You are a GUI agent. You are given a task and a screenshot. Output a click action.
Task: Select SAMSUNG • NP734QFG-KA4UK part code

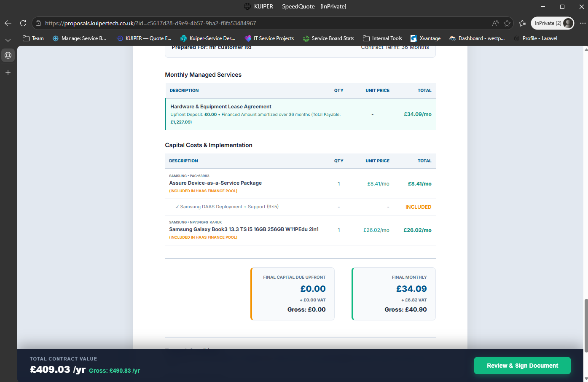pos(196,222)
